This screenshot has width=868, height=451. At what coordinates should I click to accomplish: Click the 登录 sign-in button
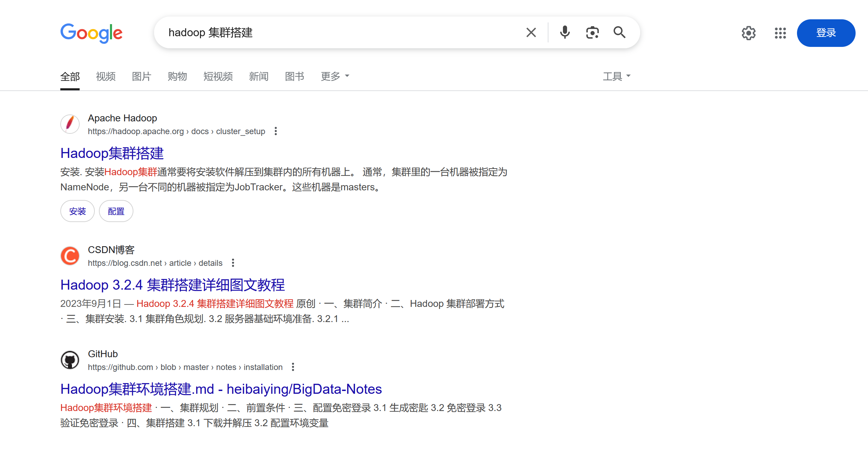(x=826, y=33)
